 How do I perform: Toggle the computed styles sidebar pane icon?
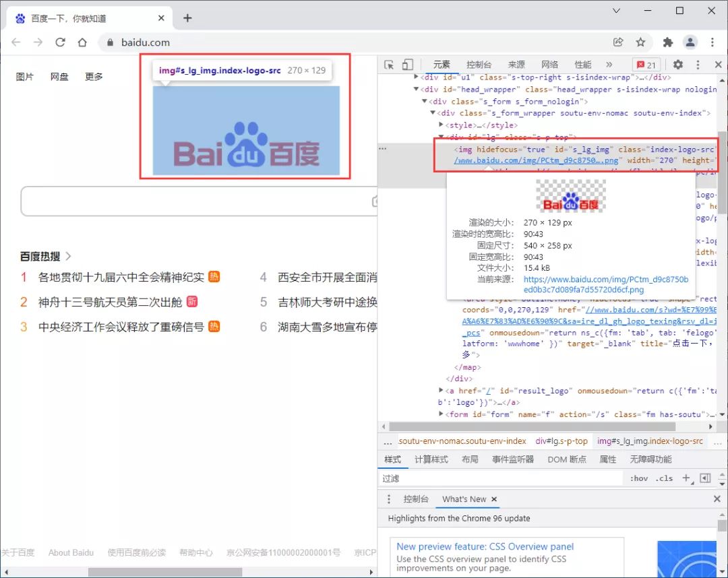pos(705,478)
